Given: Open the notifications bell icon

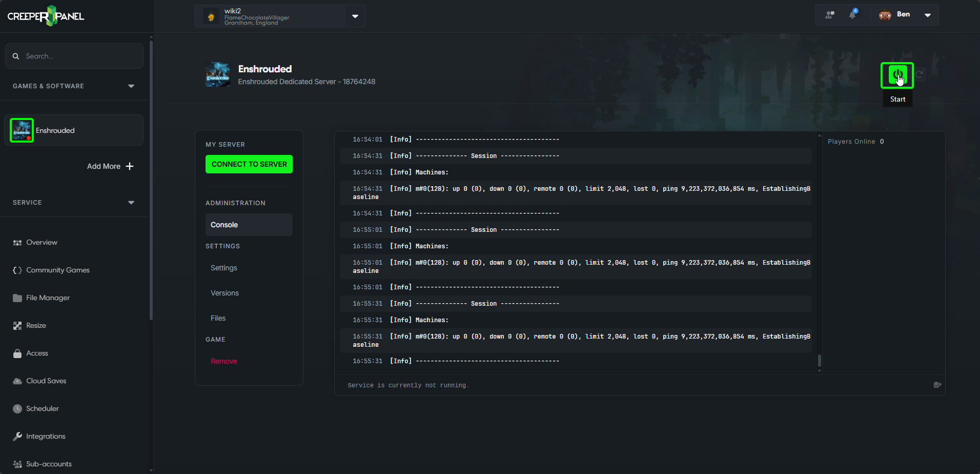Looking at the screenshot, I should [853, 14].
